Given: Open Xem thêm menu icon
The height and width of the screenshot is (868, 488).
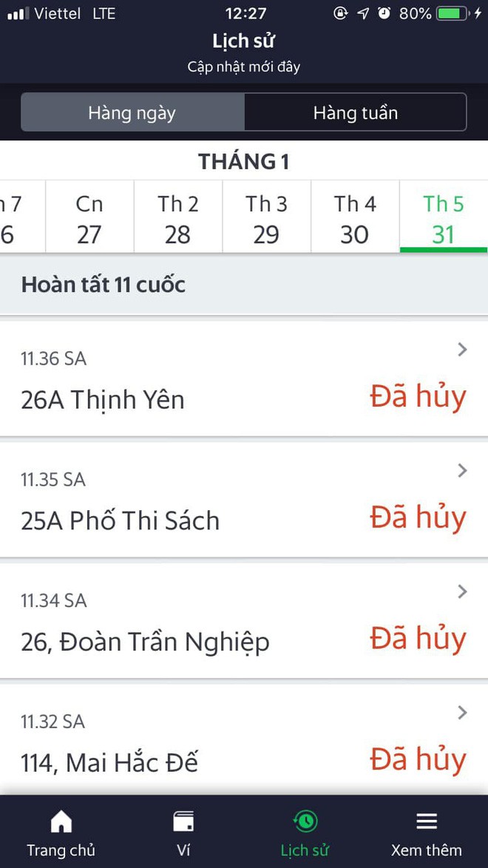Looking at the screenshot, I should [x=427, y=821].
